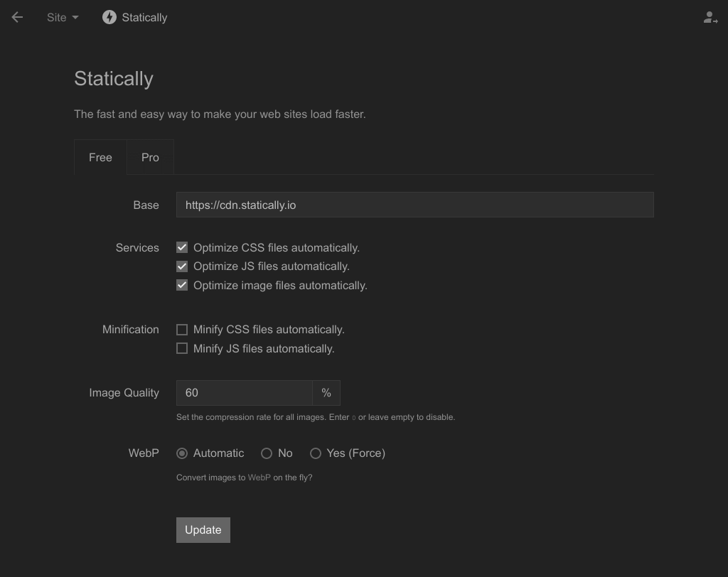This screenshot has height=577, width=728.
Task: Click the Base URL input field
Action: (414, 205)
